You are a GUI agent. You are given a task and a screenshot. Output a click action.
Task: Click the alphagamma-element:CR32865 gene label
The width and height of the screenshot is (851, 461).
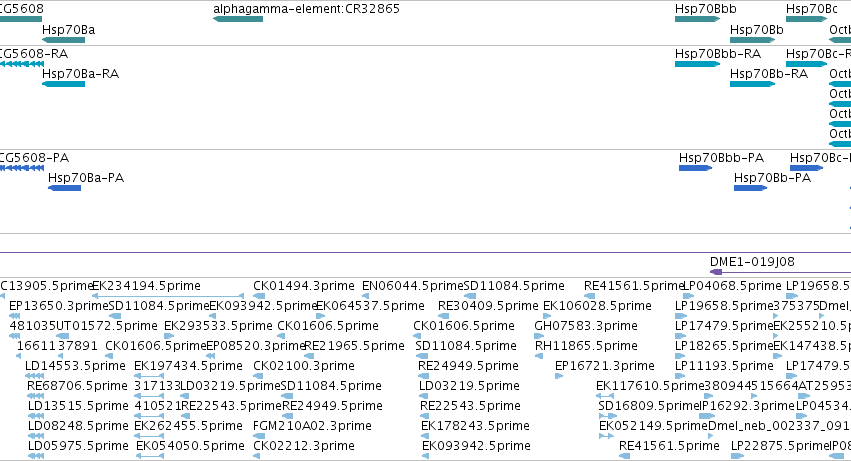click(x=306, y=9)
